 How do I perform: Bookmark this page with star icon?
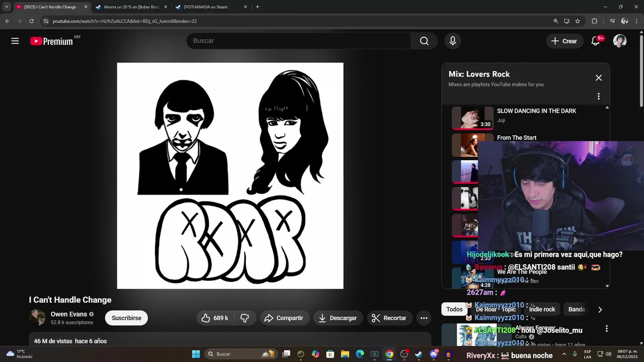click(x=578, y=21)
